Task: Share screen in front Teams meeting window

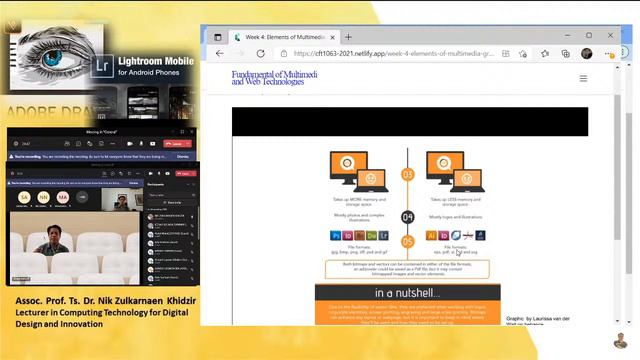Action: click(x=167, y=173)
